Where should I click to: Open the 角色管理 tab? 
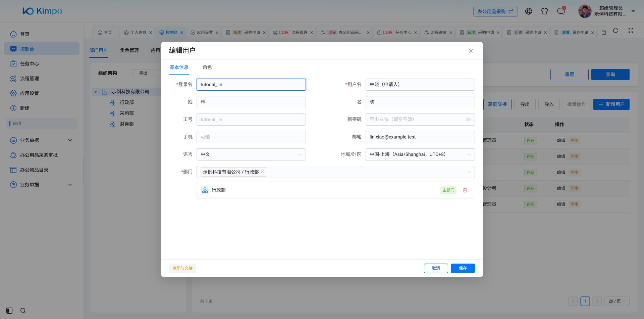[129, 50]
